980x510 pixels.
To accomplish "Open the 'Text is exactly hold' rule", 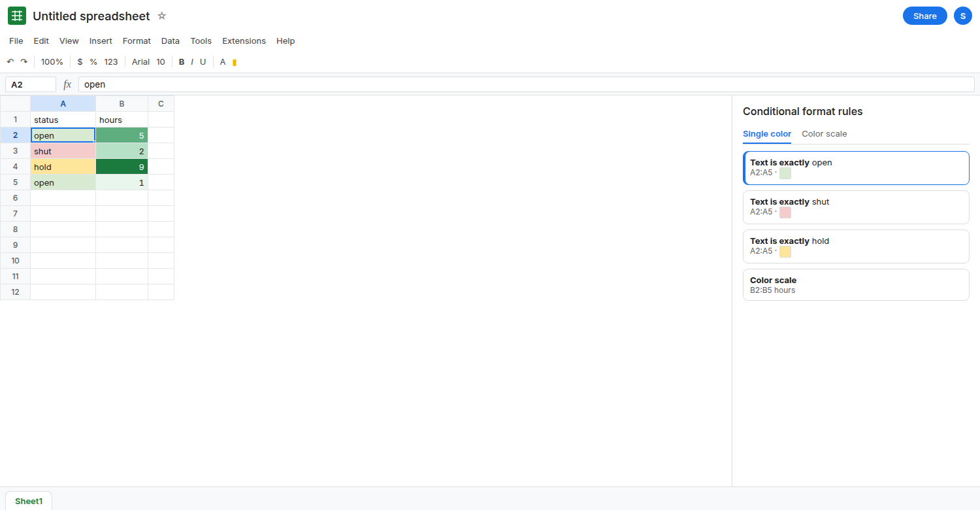I will click(856, 246).
